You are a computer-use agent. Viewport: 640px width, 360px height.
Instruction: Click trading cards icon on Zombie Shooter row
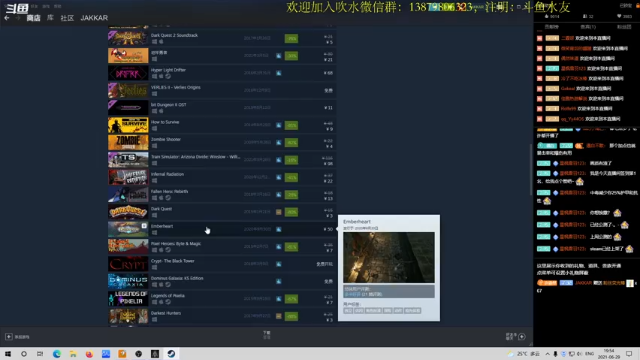(279, 142)
